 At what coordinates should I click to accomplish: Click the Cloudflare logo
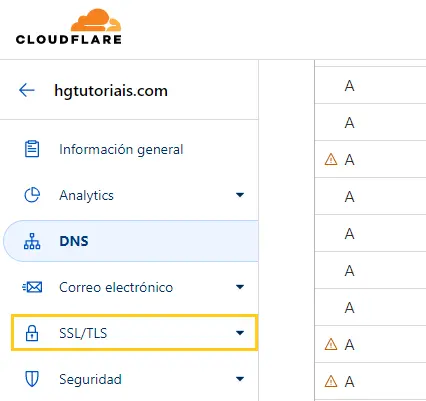(68, 26)
